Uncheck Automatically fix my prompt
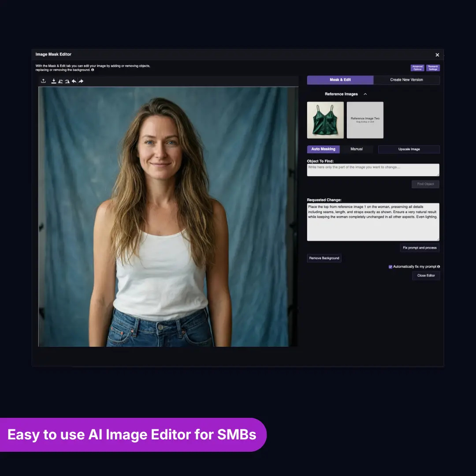 [390, 267]
